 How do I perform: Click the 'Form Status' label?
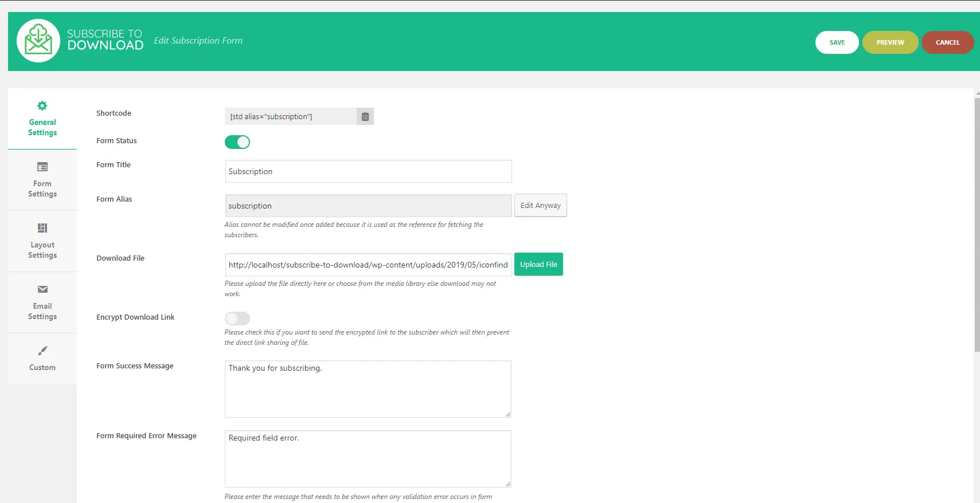[116, 140]
